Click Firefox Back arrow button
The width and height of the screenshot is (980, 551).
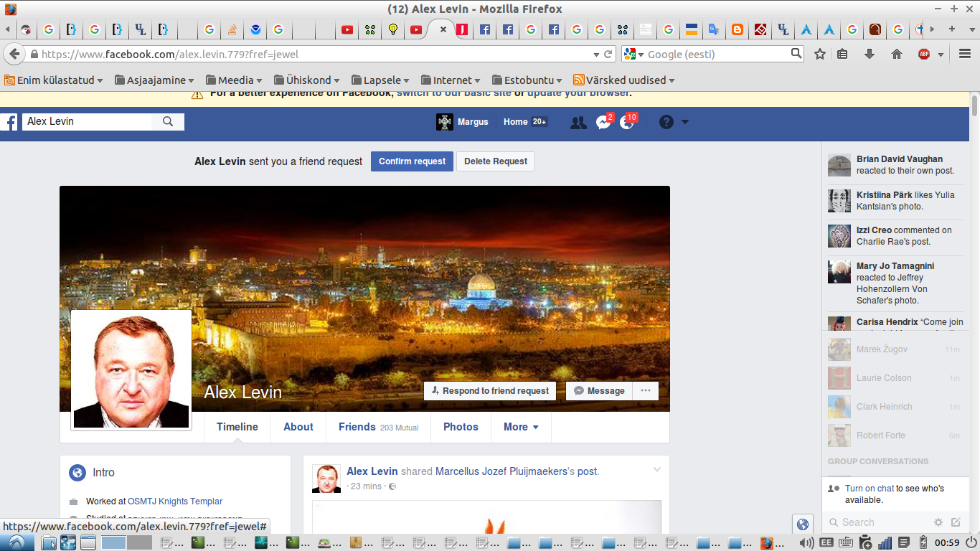pyautogui.click(x=14, y=54)
